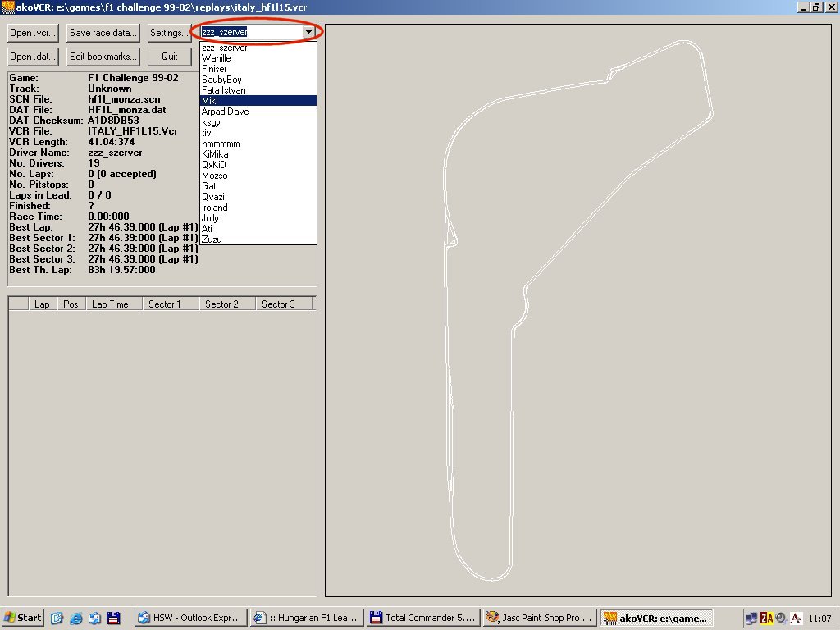Open Edit bookmarks...
The width and height of the screenshot is (840, 630).
pyautogui.click(x=103, y=57)
